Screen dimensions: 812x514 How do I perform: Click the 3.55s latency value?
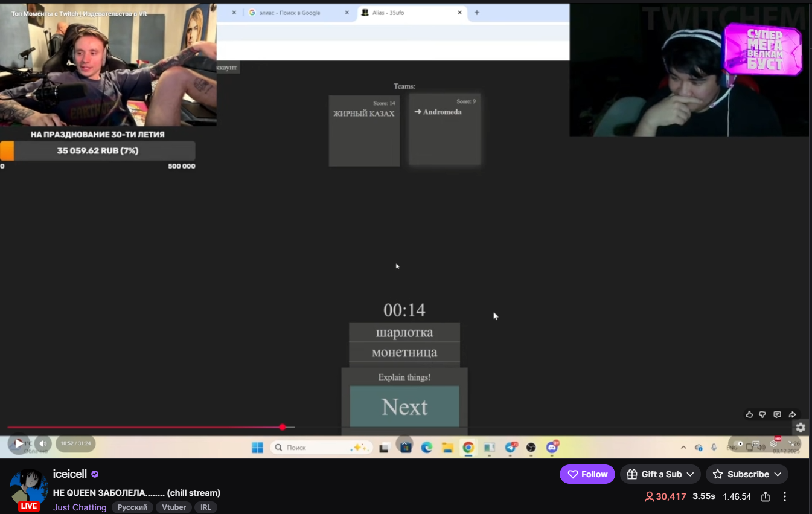coord(704,496)
